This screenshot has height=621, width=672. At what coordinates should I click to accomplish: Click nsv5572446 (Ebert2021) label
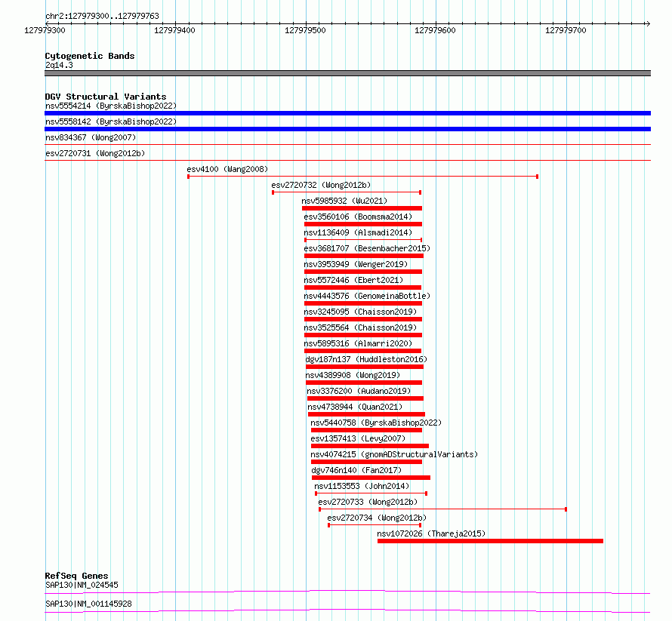coord(353,280)
